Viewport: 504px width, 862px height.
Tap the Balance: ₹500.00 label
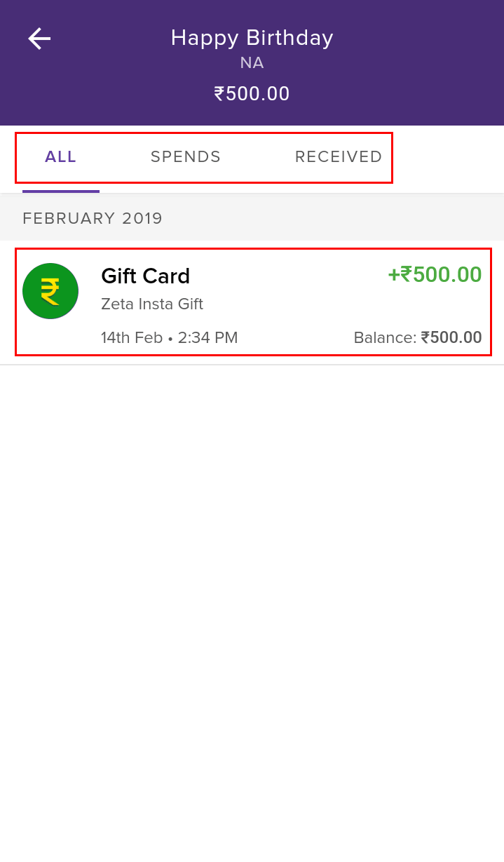(x=418, y=338)
